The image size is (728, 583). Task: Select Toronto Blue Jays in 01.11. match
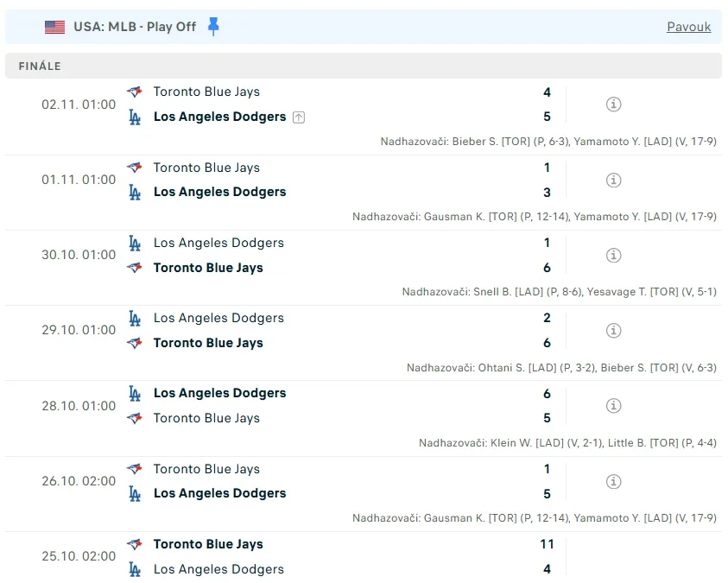206,168
